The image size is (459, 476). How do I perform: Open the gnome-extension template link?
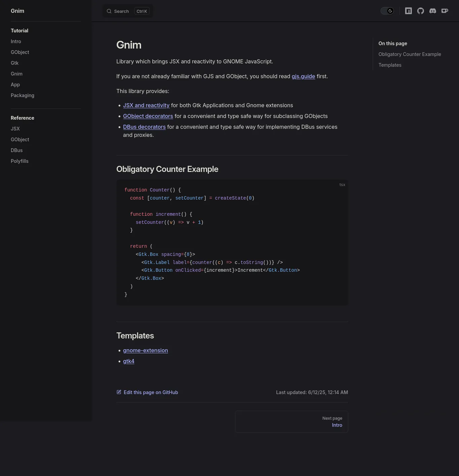pos(145,350)
